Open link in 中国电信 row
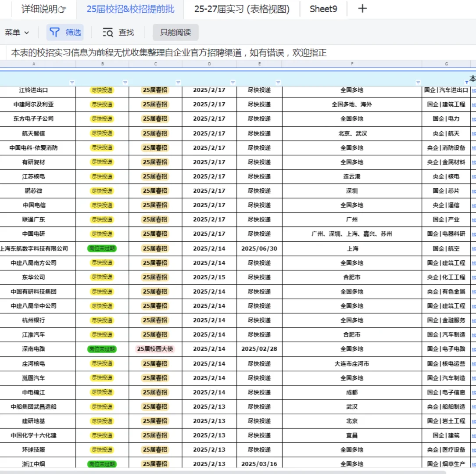 pyautogui.click(x=473, y=205)
